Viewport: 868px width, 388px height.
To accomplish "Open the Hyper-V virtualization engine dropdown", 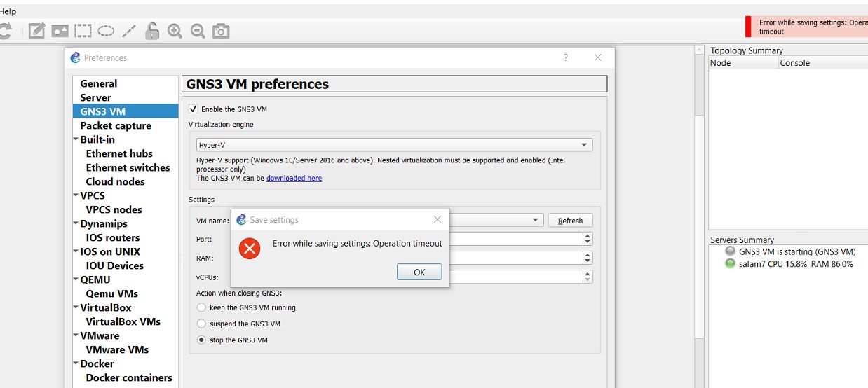I will (394, 145).
